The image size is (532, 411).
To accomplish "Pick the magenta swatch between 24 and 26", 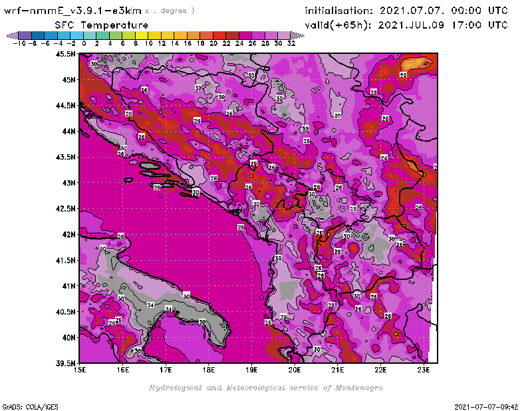I will tap(245, 35).
